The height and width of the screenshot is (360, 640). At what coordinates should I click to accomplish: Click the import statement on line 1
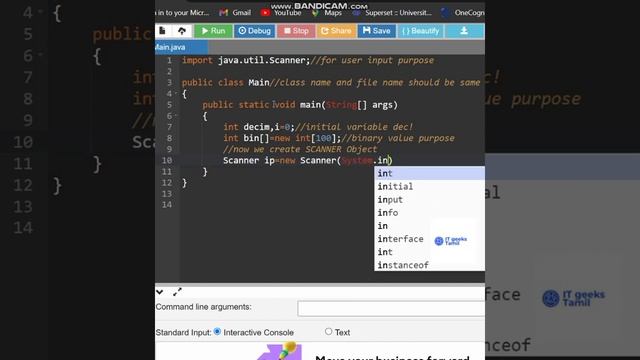(308, 60)
